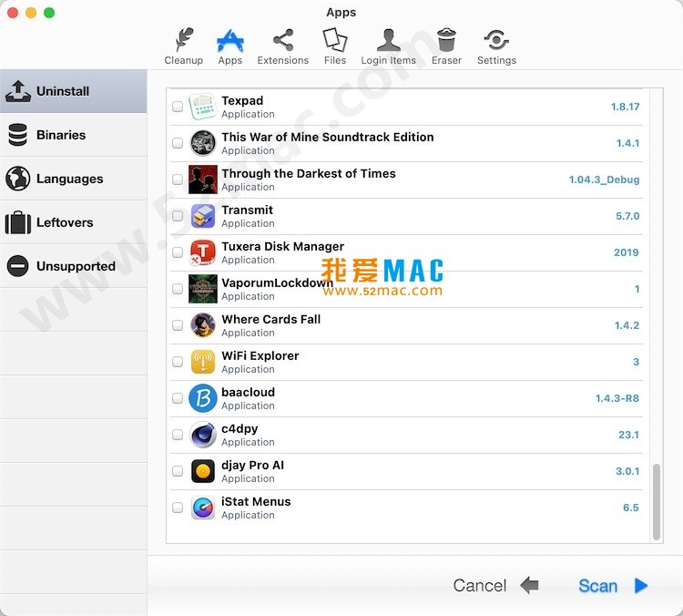This screenshot has width=683, height=616.
Task: Select the Uninstall sidebar tab
Action: point(73,91)
